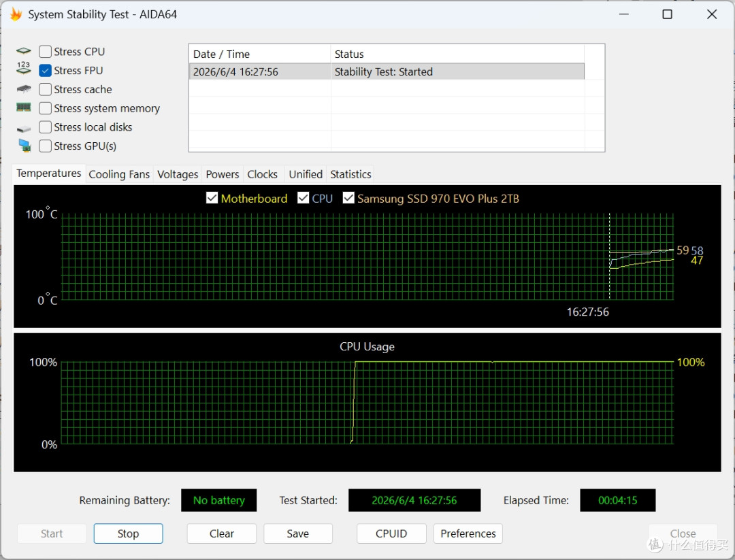This screenshot has width=735, height=560.
Task: Click the Status column header
Action: click(457, 54)
